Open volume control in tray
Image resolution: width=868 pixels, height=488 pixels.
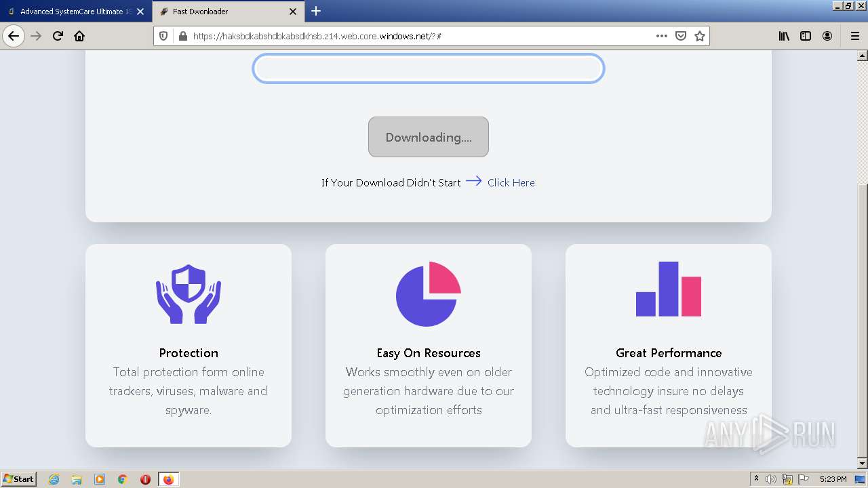[x=771, y=479]
